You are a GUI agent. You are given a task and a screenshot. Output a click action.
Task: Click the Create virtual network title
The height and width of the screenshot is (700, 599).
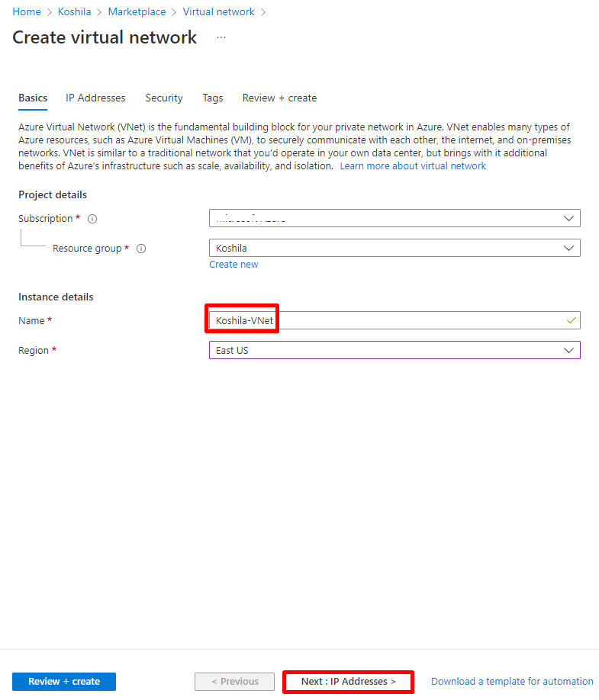coord(105,37)
